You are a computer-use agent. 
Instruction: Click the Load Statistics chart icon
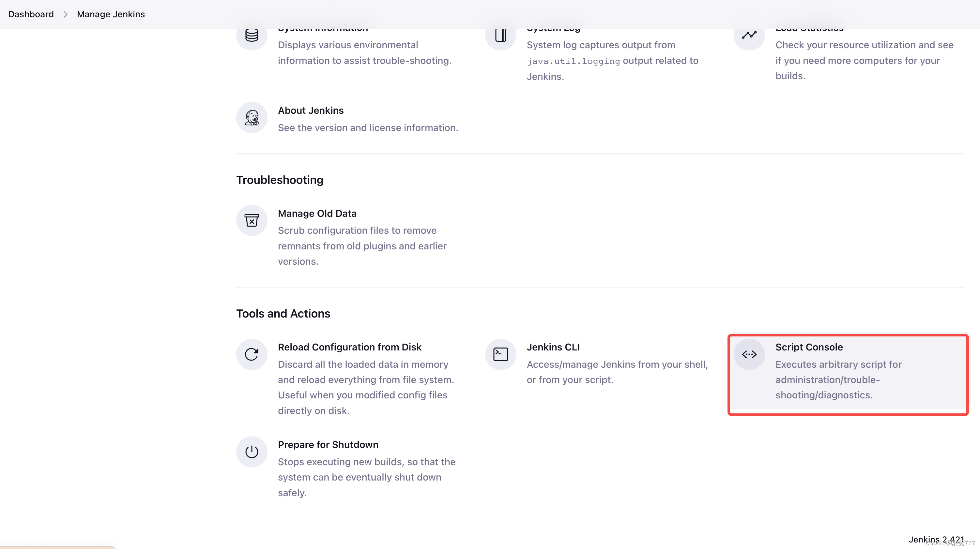click(x=749, y=35)
